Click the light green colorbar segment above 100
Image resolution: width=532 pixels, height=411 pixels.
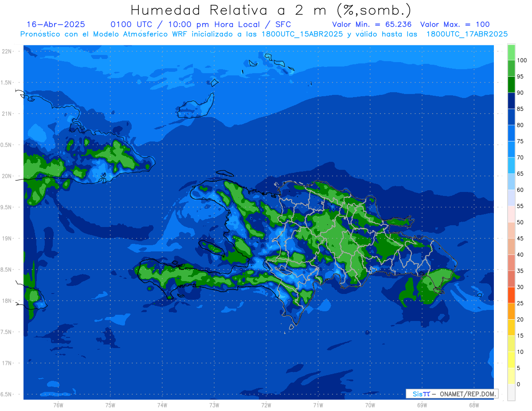click(x=511, y=52)
